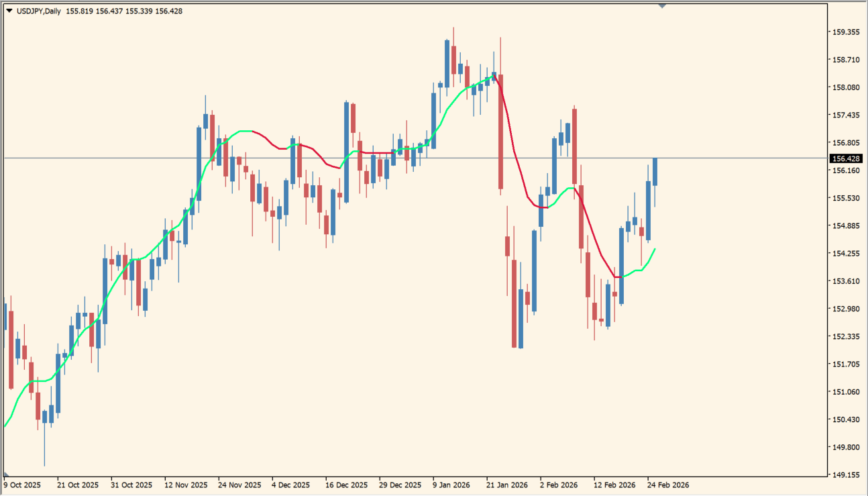This screenshot has width=868, height=496.
Task: Click the grey chart shift marker at top
Action: (x=662, y=6)
